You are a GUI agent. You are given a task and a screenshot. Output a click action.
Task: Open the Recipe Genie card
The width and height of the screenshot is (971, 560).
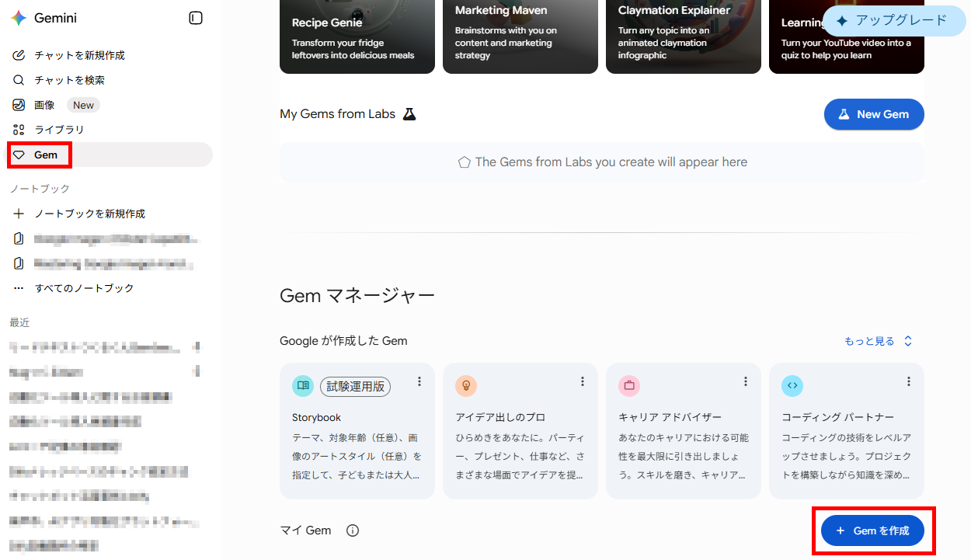point(357,37)
